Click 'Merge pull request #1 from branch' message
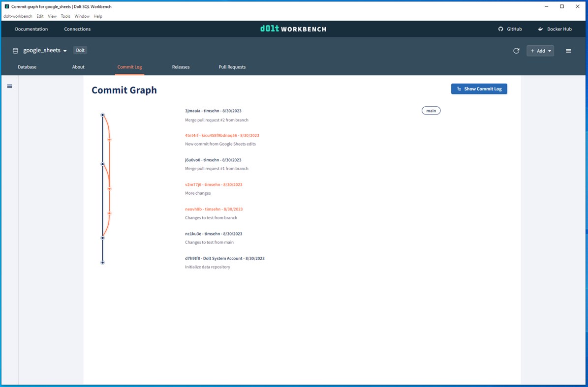Image resolution: width=588 pixels, height=387 pixels. point(217,169)
